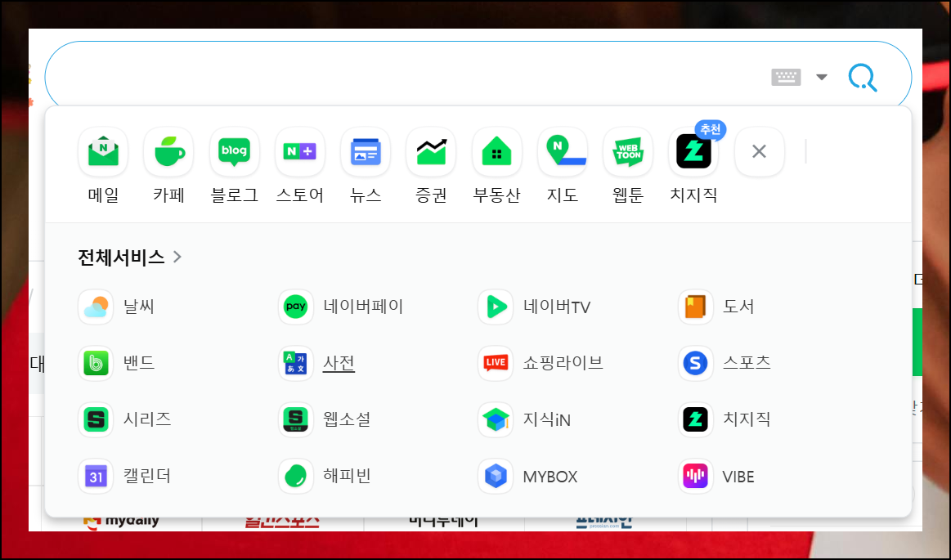Click the 도서 book icon

pos(695,307)
